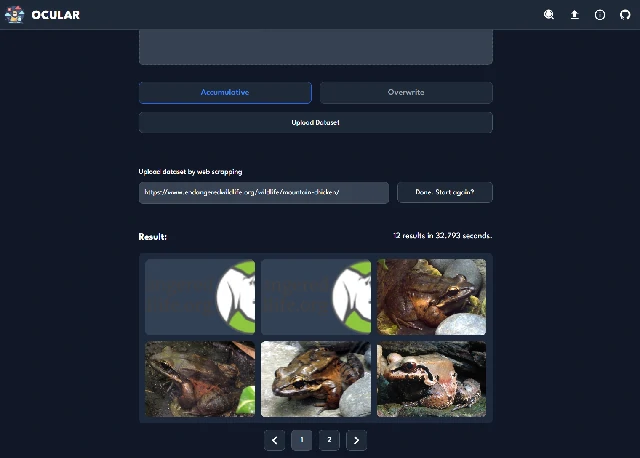Click the web scraping URL input field
The width and height of the screenshot is (640, 458).
click(263, 192)
